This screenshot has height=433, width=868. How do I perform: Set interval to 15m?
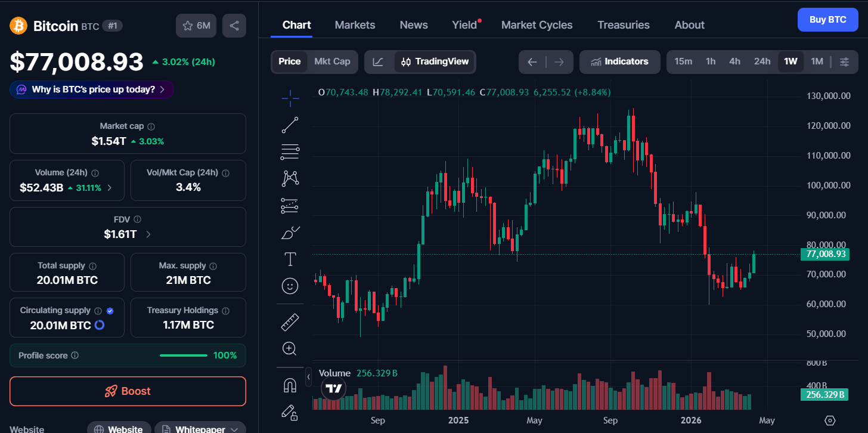683,61
